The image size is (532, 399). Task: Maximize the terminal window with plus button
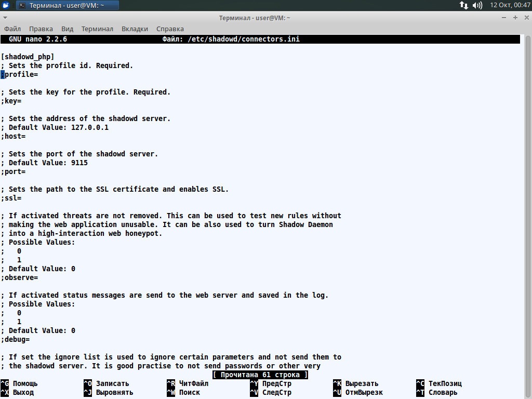pyautogui.click(x=515, y=18)
